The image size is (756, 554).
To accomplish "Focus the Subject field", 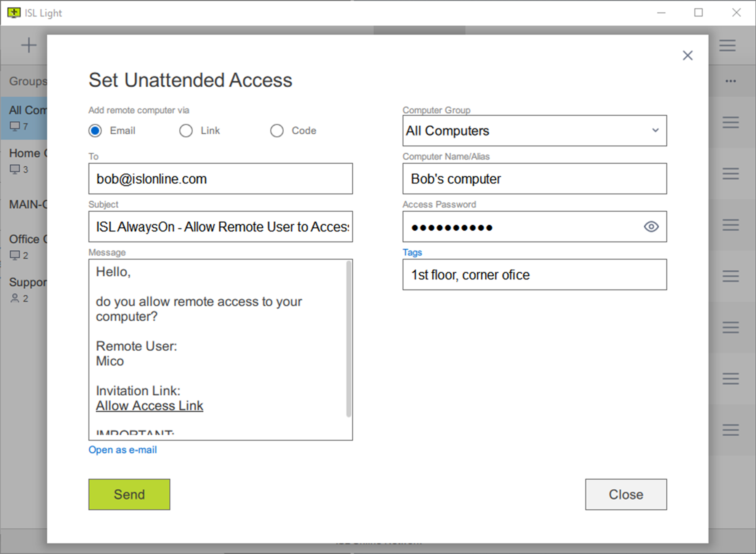I will [x=221, y=227].
